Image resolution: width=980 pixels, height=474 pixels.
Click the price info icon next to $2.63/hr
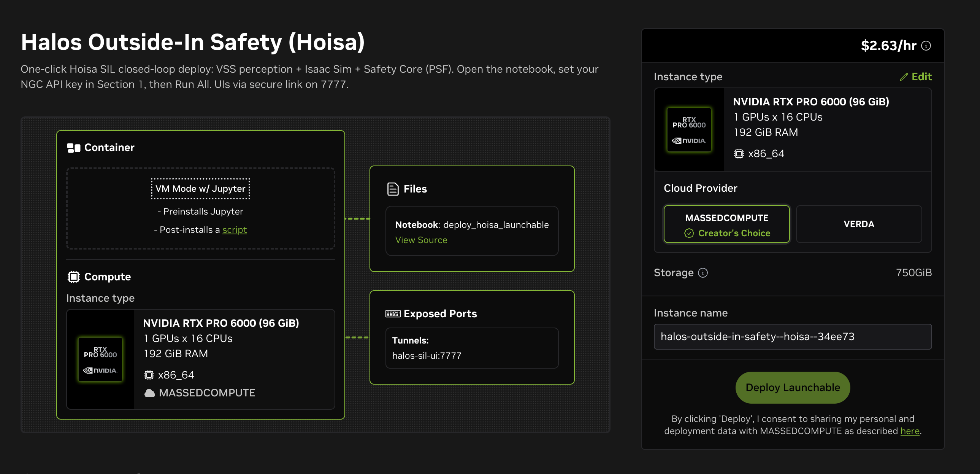pos(926,46)
